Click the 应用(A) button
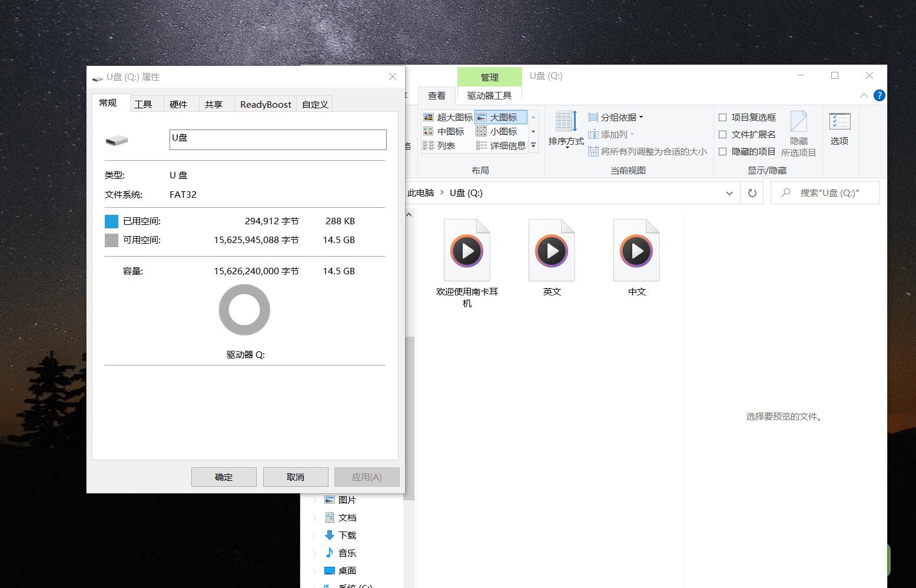 (367, 477)
